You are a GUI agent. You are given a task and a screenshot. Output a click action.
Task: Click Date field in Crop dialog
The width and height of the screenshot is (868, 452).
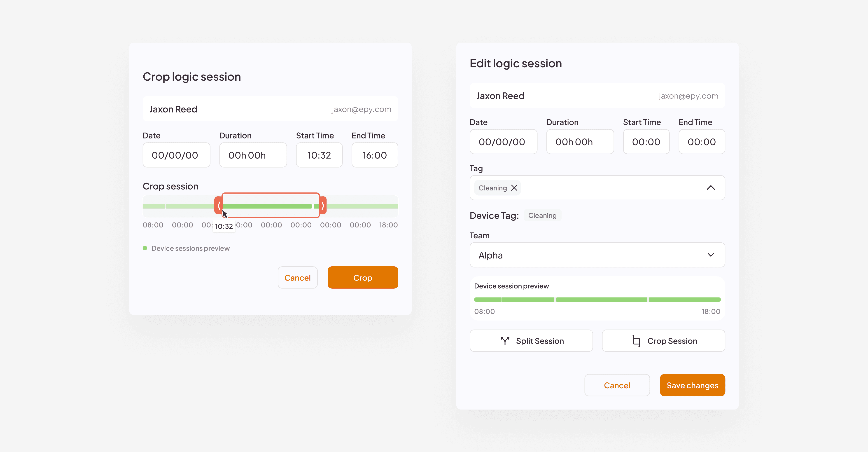(x=176, y=155)
